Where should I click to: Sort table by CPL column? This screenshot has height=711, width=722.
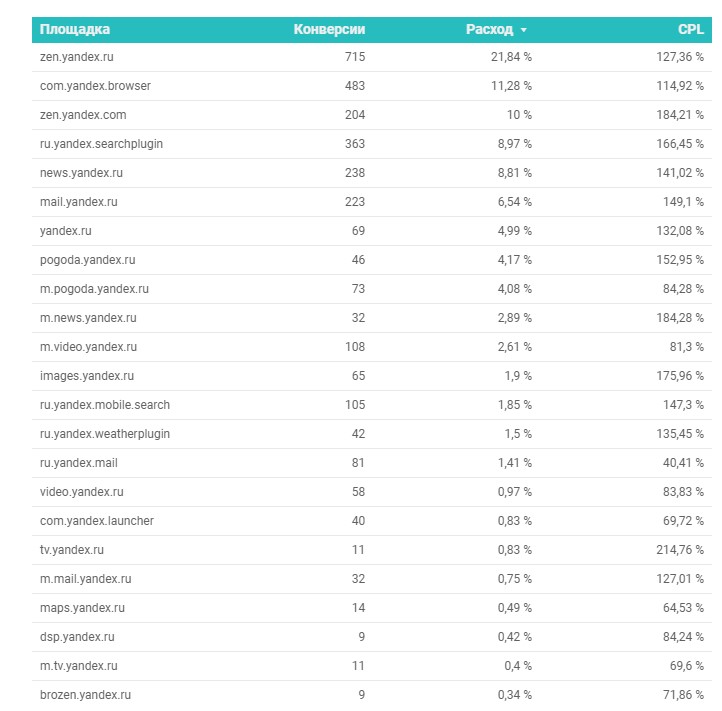[x=691, y=30]
